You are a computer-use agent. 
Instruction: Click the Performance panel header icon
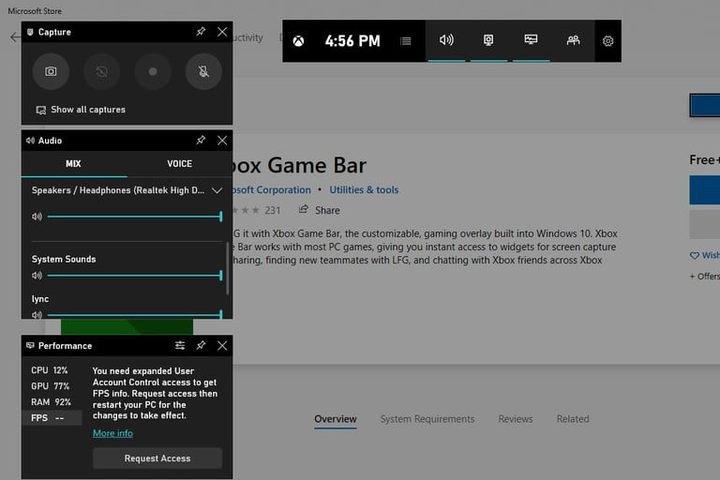[30, 345]
